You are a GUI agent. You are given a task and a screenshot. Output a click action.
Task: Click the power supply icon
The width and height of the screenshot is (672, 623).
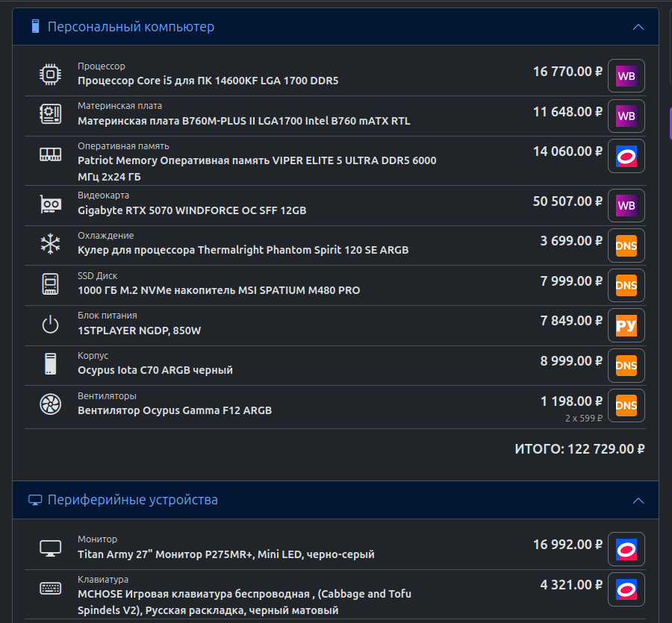[x=51, y=324]
